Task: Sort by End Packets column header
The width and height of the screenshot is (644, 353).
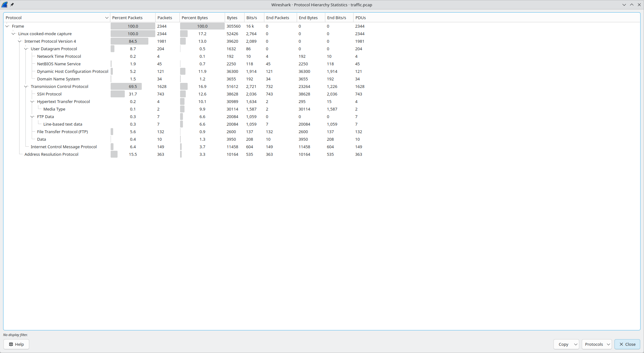Action: pyautogui.click(x=280, y=18)
